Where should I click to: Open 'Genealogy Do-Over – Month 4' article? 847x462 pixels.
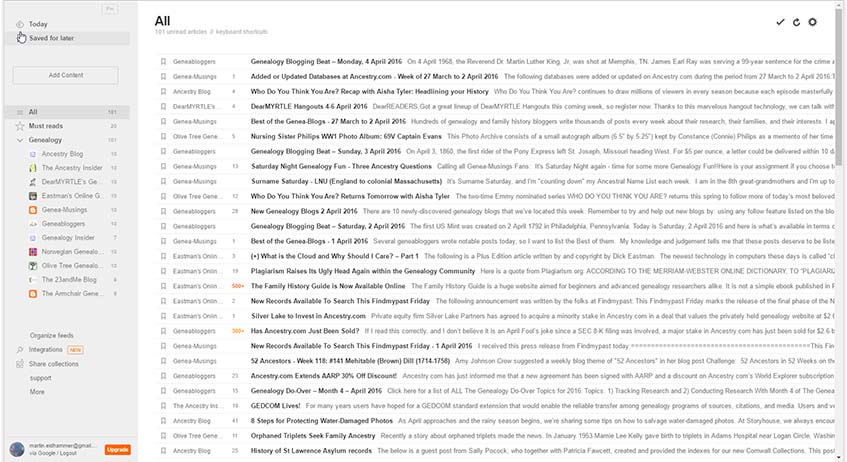pos(316,391)
